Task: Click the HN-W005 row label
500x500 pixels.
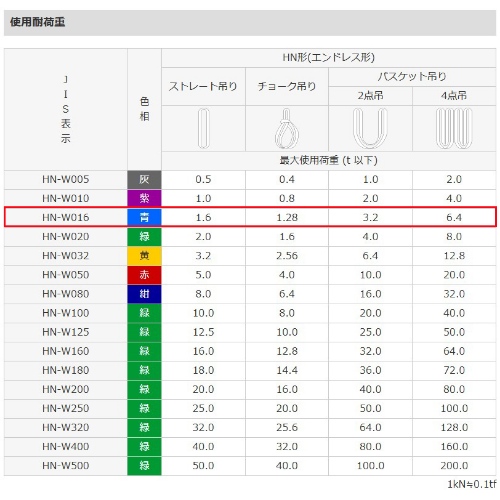Action: [x=66, y=179]
